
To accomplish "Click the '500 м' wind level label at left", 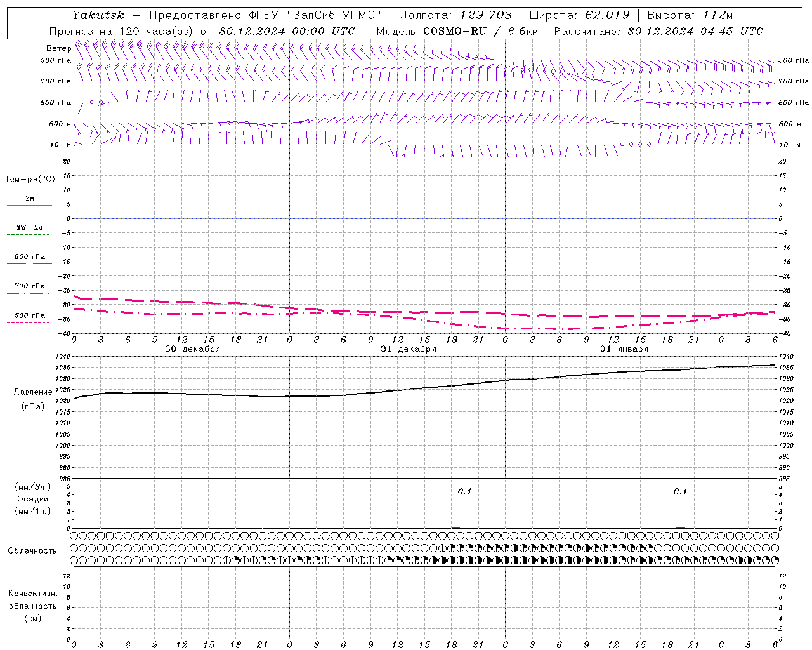I will tap(60, 124).
